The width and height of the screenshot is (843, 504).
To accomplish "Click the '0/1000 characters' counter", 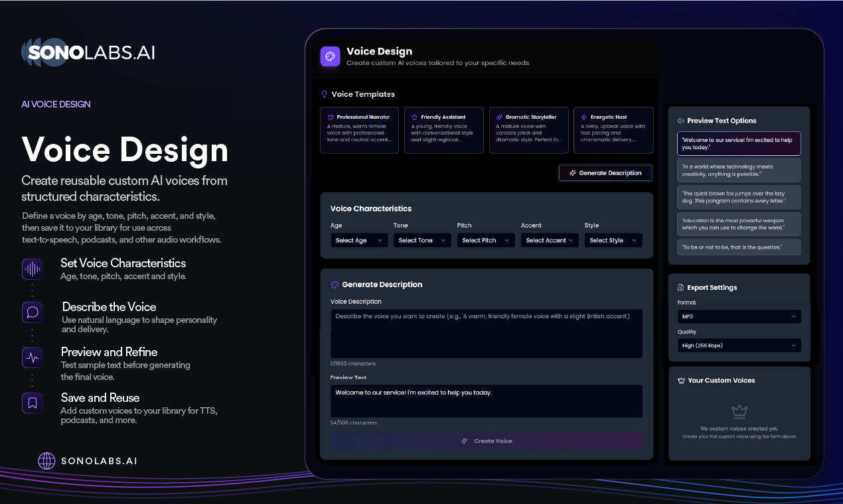I will pos(353,364).
